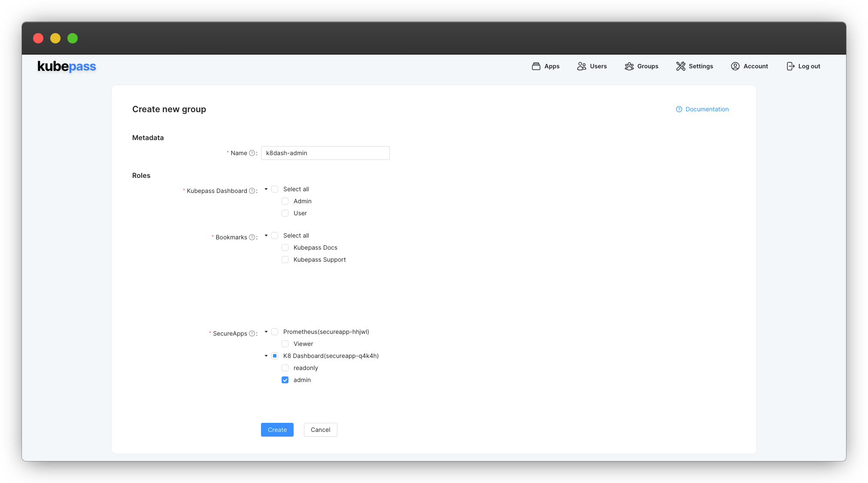
Task: Click the Create button
Action: pyautogui.click(x=277, y=429)
